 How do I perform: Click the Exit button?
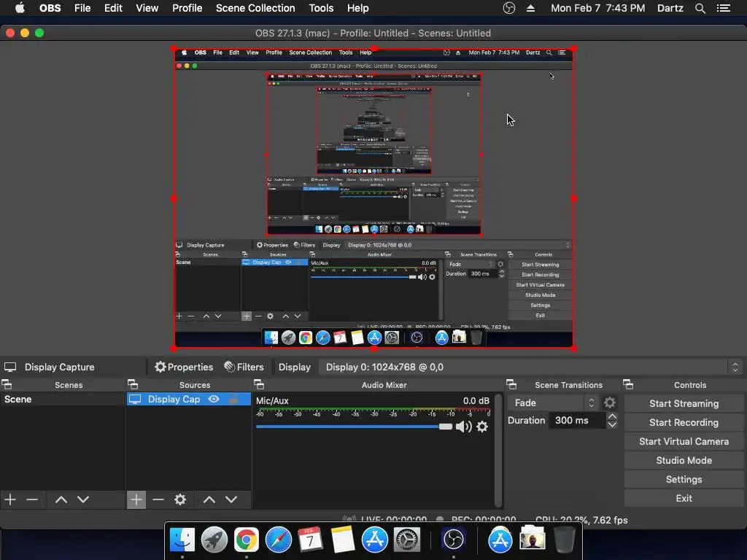click(x=684, y=498)
